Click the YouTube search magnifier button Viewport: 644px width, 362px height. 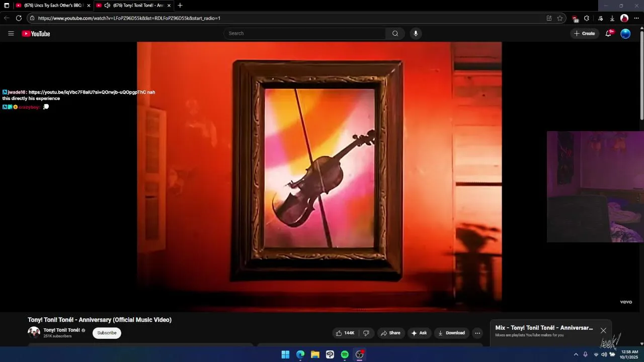point(395,34)
